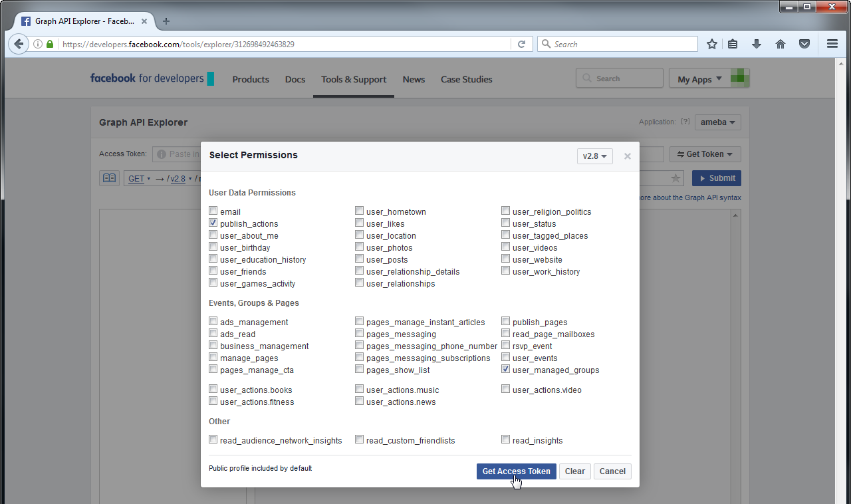Screen dimensions: 851x504
Task: Click the response panel scroll up arrow
Action: 736,215
